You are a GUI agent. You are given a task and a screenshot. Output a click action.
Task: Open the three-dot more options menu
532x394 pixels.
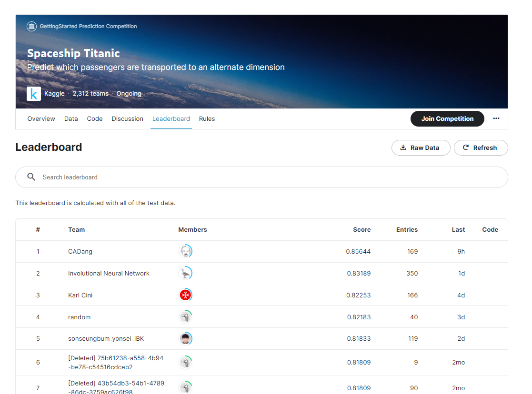496,118
